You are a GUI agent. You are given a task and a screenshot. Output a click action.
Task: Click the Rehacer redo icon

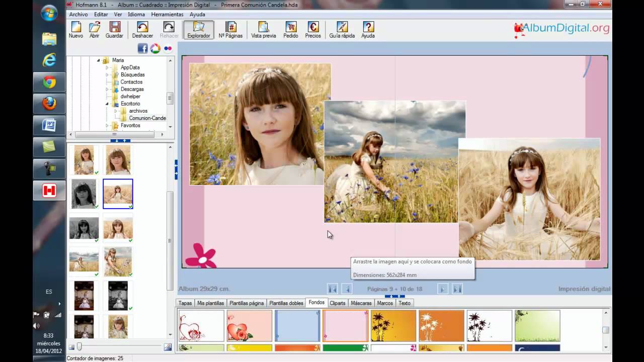tap(169, 30)
